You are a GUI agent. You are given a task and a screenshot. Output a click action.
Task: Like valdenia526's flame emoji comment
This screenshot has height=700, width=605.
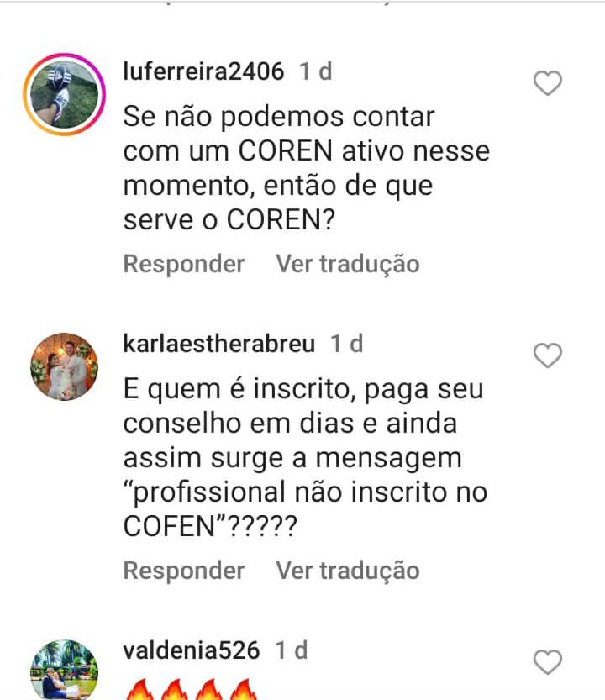point(547,662)
